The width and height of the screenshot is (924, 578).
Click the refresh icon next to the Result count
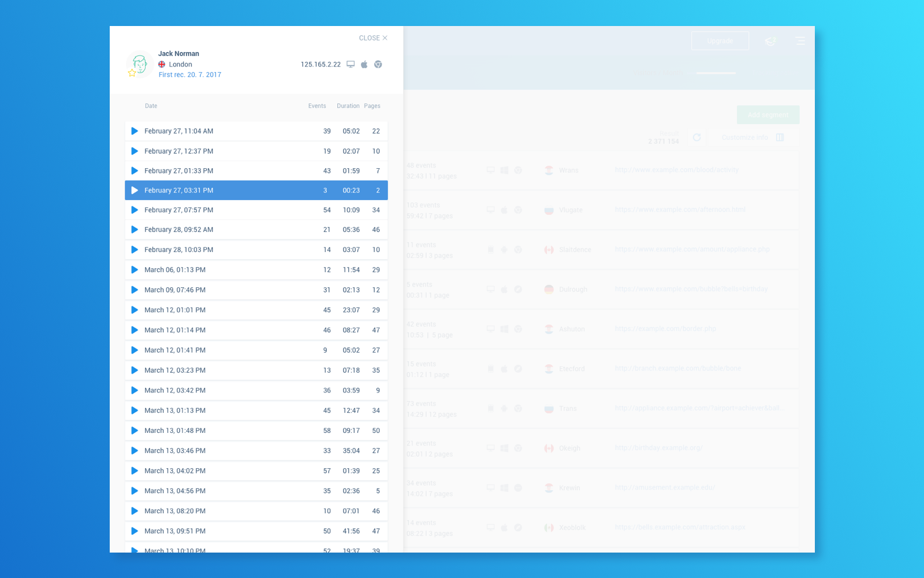point(697,138)
